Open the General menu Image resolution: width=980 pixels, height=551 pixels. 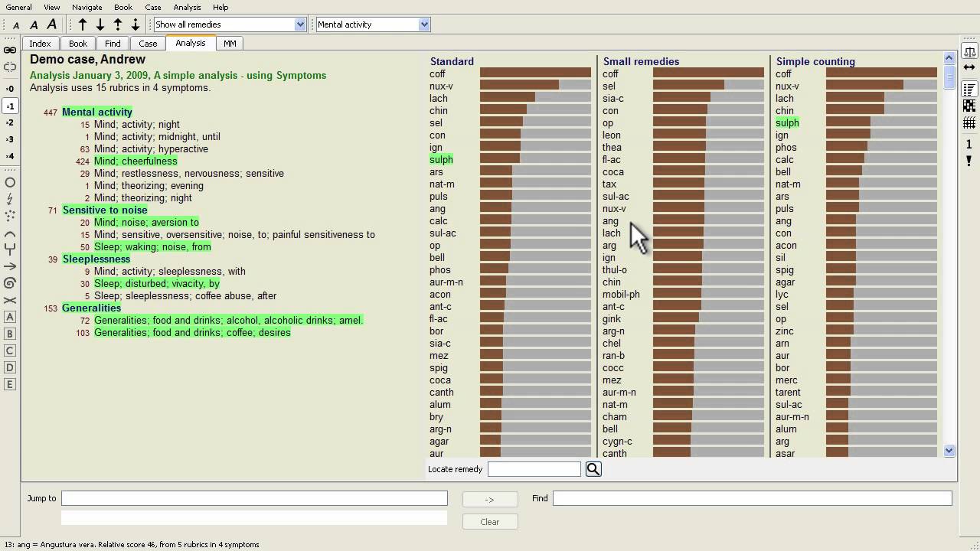tap(19, 7)
